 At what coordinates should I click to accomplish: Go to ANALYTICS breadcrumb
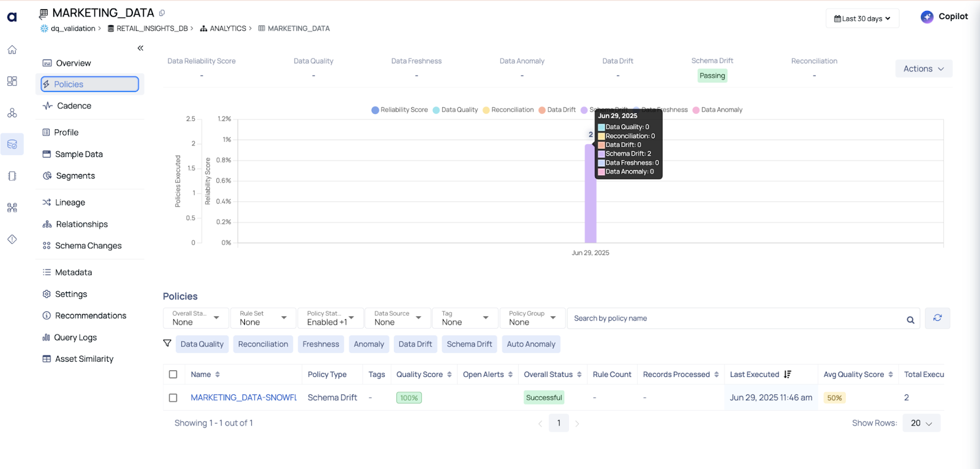pyautogui.click(x=228, y=29)
